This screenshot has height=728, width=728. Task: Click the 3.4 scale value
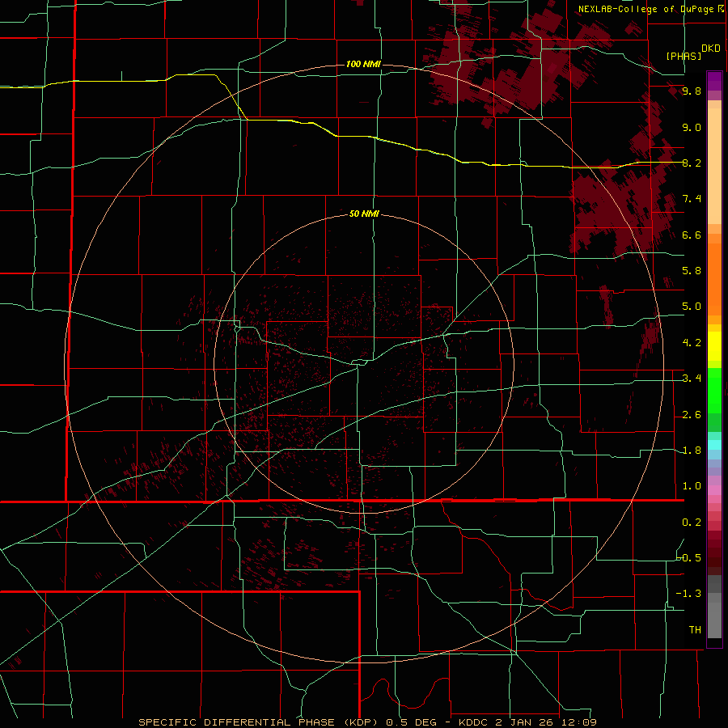coord(692,379)
